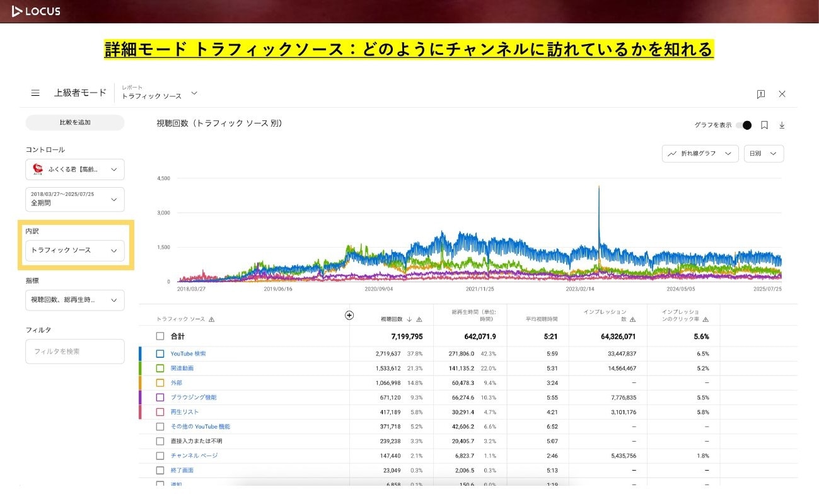Toggle the グラフを表示 switch
Image resolution: width=819 pixels, height=504 pixels.
(744, 125)
